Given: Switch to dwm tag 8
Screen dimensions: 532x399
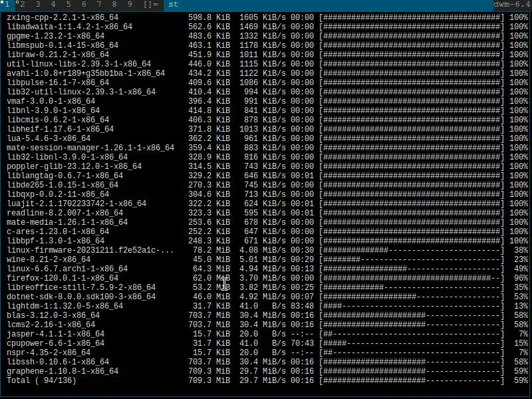Looking at the screenshot, I should (114, 5).
